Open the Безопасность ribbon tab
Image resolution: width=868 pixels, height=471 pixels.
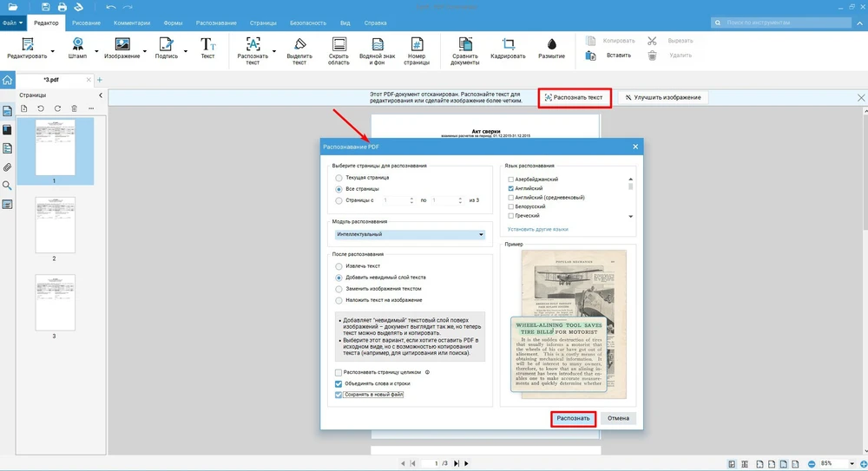pos(308,22)
